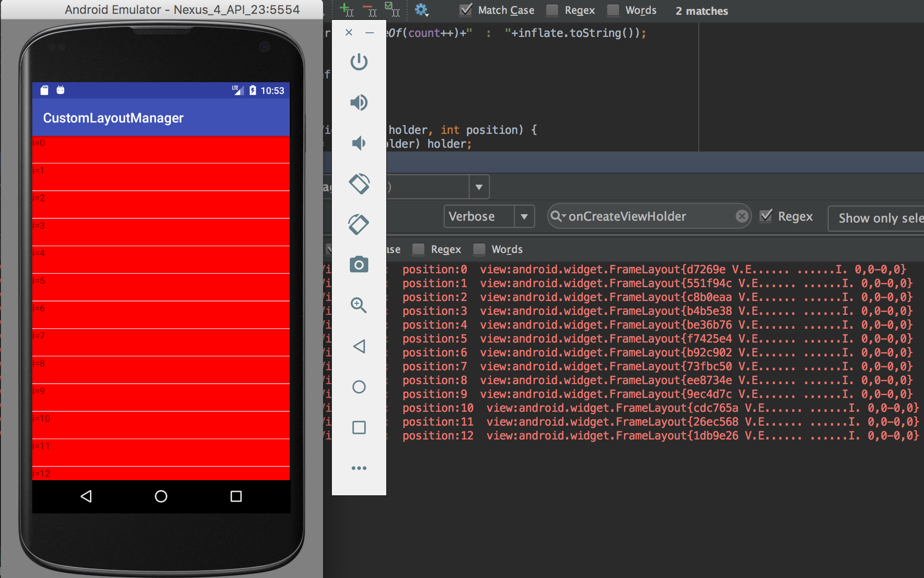924x578 pixels.
Task: Click the emulator power button icon
Action: [x=359, y=61]
